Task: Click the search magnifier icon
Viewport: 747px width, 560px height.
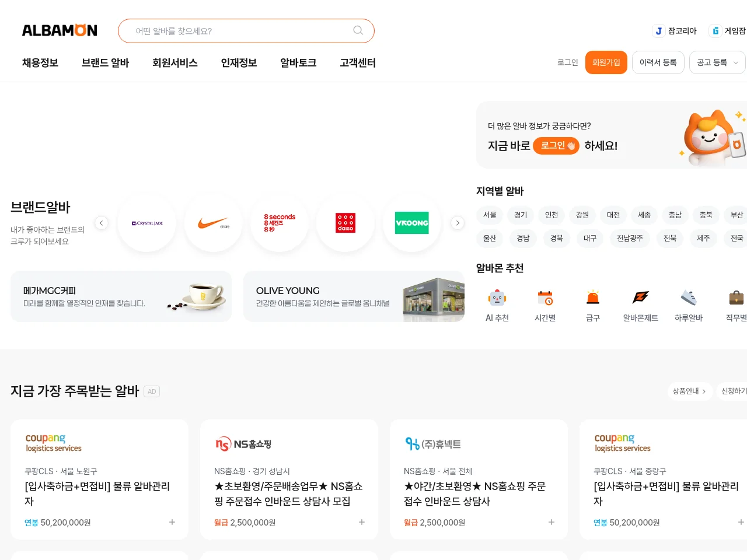Action: point(358,30)
